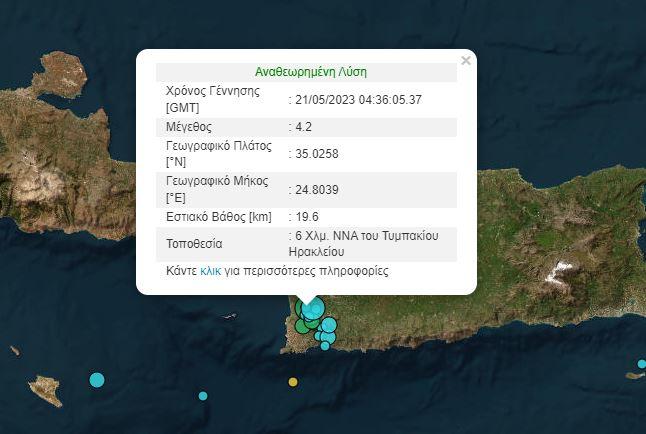Select the green marker on the cluster's left side
646x434 pixels.
click(301, 325)
